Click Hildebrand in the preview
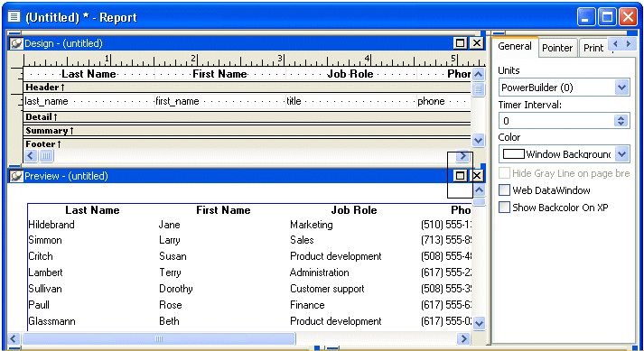Screen dimensions: 644x351 coord(51,225)
